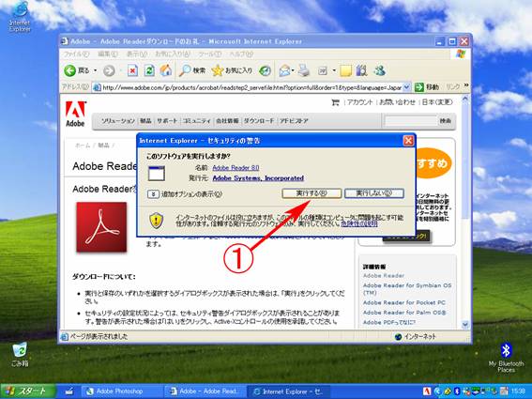The height and width of the screenshot is (399, 532).
Task: Open Internet Explorer desktop shortcut
Action: click(20, 16)
